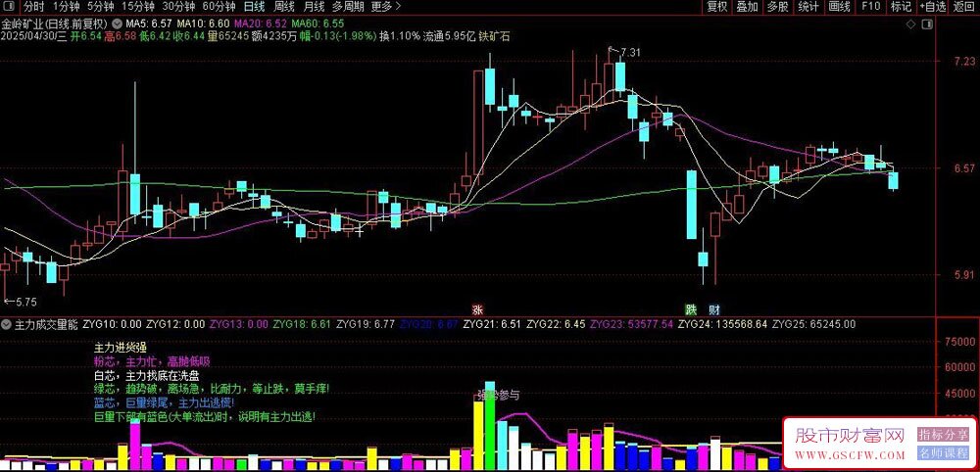Click the tallest green volume bar
Screen dimensions: 980x472
[490, 426]
